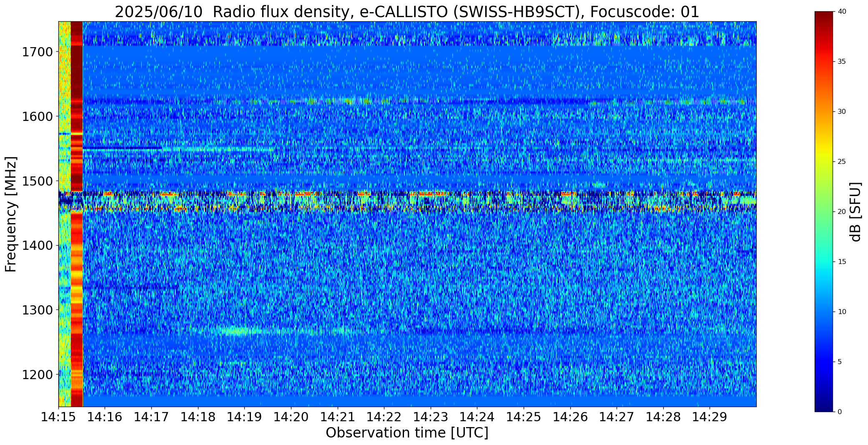Screen dimensions: 868x445
Task: Click the 'Frequency [MHz]' axis label
Action: [11, 214]
